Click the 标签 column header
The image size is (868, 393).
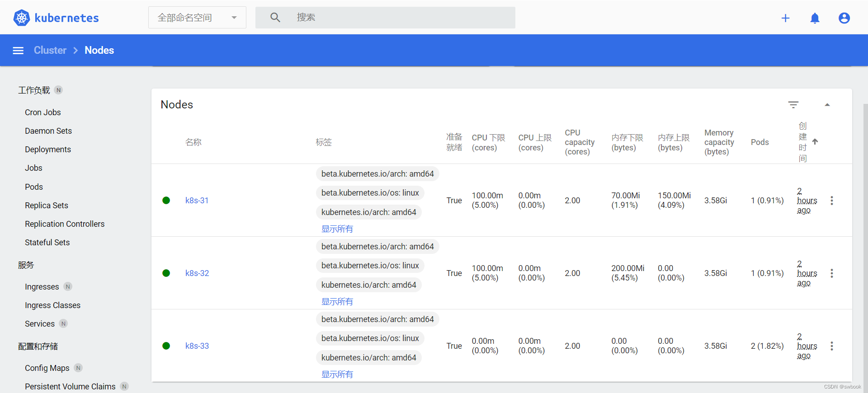(x=324, y=142)
